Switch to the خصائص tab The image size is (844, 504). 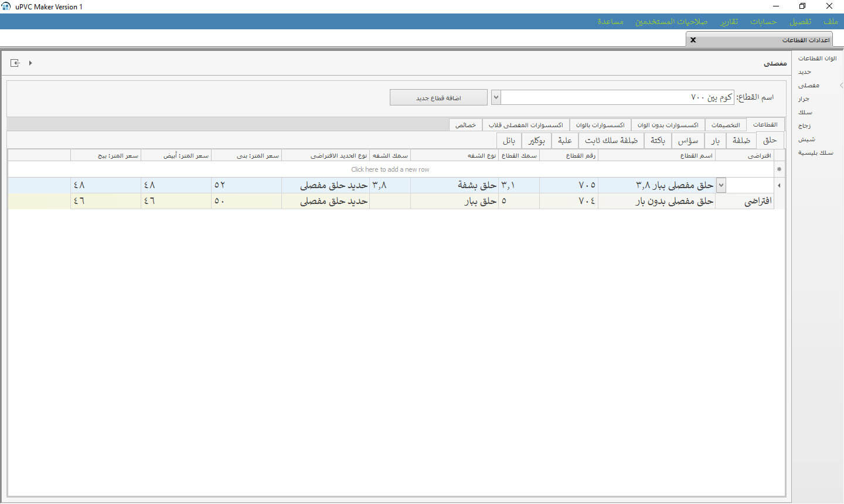point(465,125)
